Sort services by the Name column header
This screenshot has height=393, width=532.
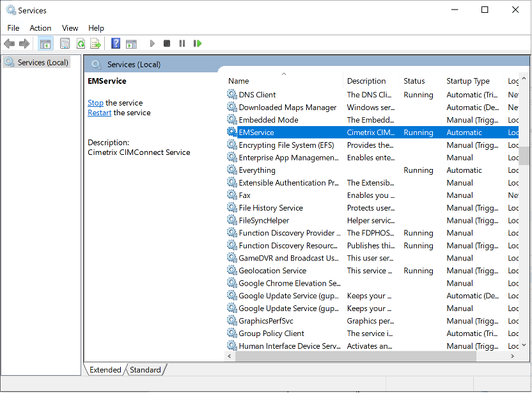click(x=239, y=81)
